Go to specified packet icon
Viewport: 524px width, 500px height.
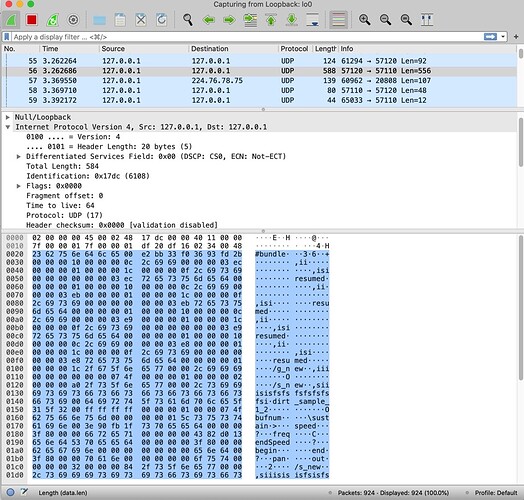pos(250,20)
